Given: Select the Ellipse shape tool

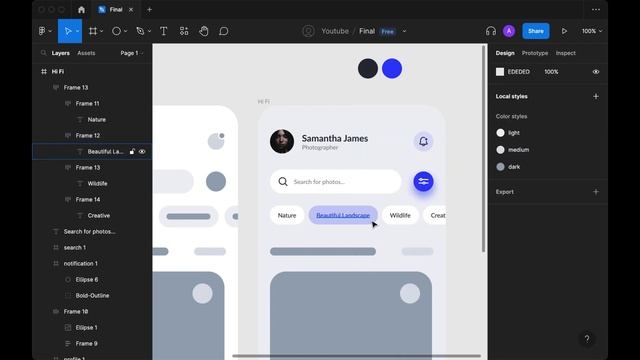Looking at the screenshot, I should [x=116, y=31].
